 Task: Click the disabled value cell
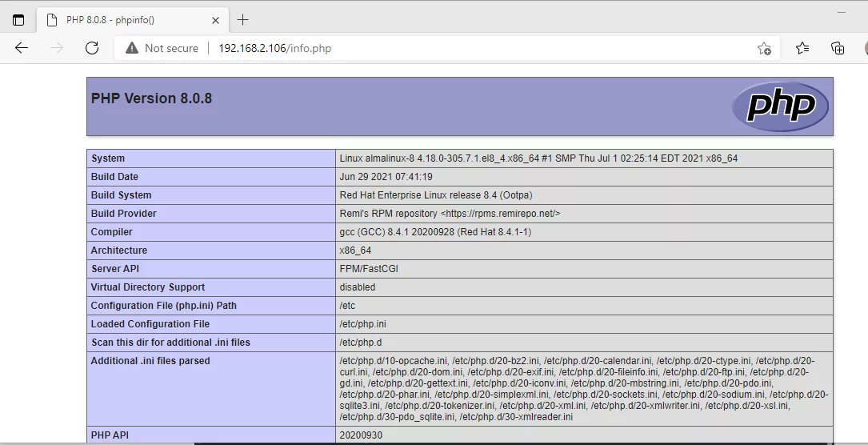(x=358, y=287)
